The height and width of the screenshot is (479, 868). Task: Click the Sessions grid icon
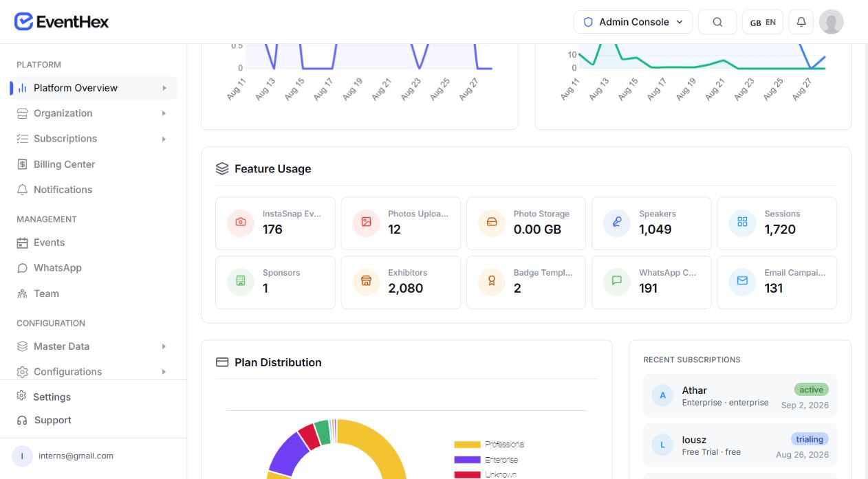click(x=742, y=223)
